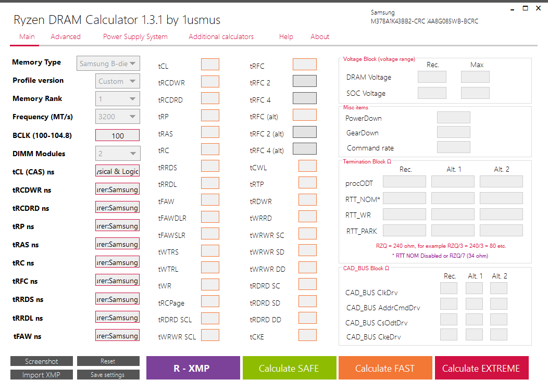Click the Command rate value field

click(x=454, y=147)
